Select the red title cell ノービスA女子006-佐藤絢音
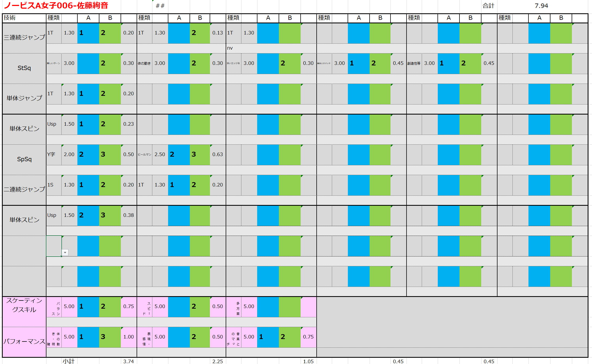This screenshot has width=592, height=364. [56, 5]
